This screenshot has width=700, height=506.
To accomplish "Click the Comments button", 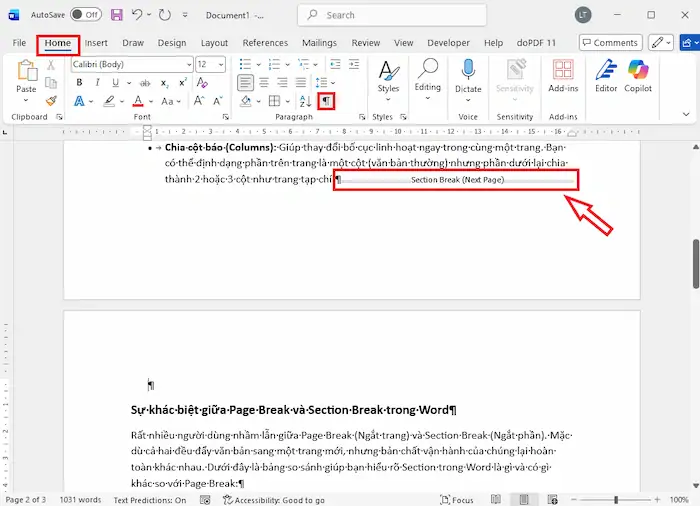I will tap(610, 43).
